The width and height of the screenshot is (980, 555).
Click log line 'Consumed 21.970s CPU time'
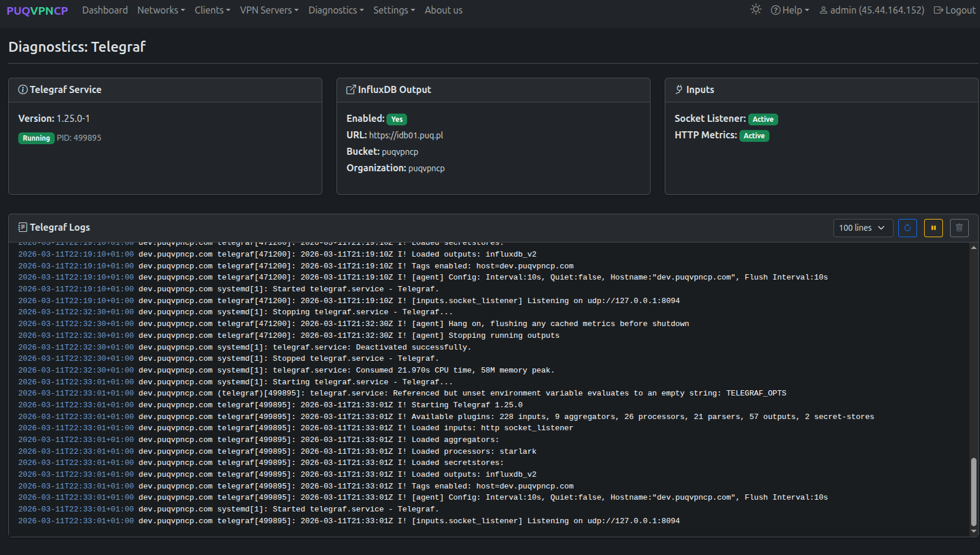[x=286, y=370]
